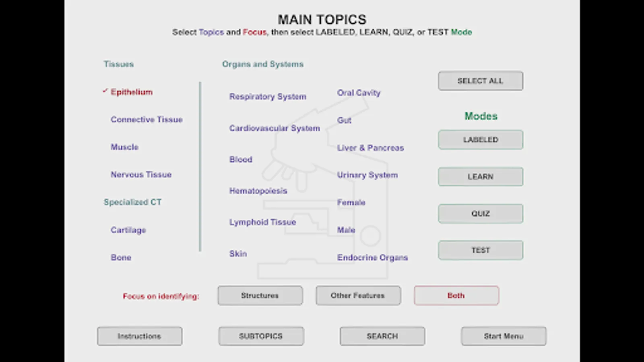Start LEARN mode
This screenshot has width=644, height=362.
[x=481, y=177]
